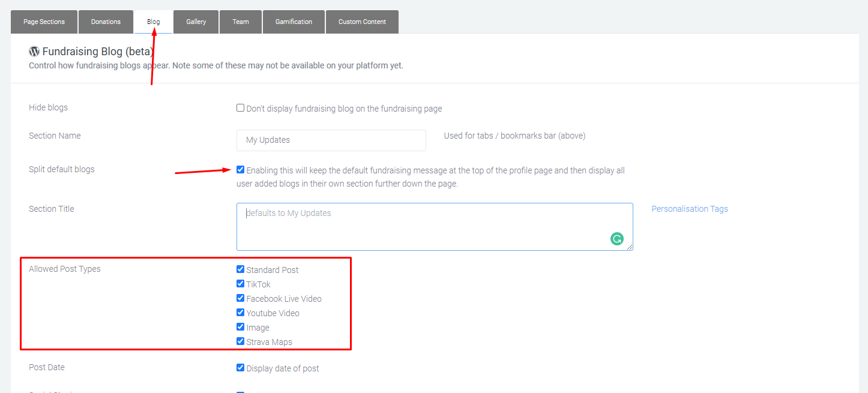Click the "Fundraising Blog (beta)" heading
This screenshot has height=393, width=868.
tap(98, 52)
